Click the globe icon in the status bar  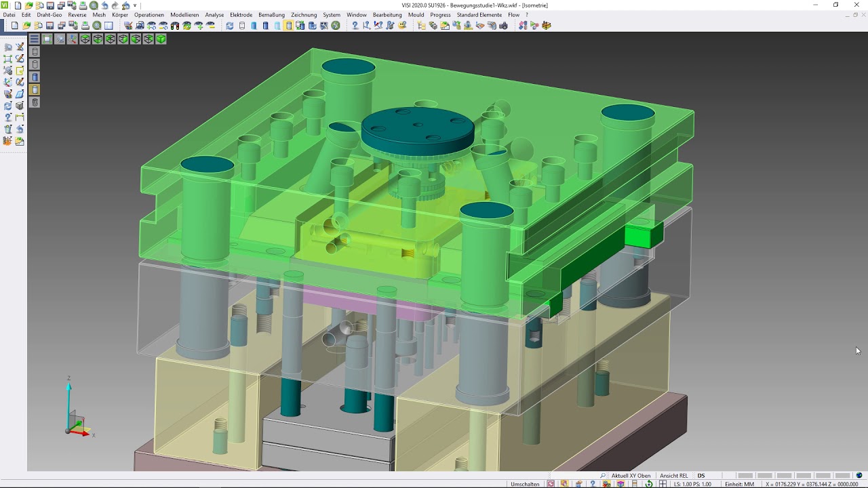pyautogui.click(x=859, y=476)
